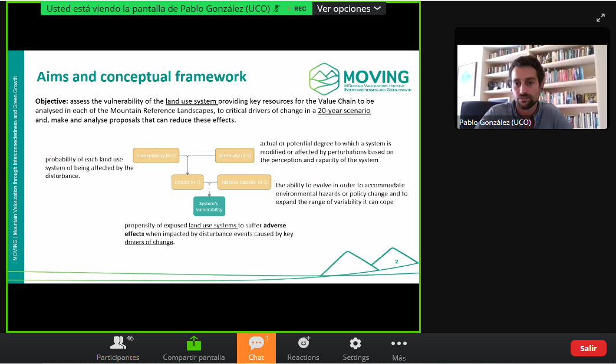Expand Pablo González's video to fullscreen
Screen dimensions: 616x364
pos(601,18)
